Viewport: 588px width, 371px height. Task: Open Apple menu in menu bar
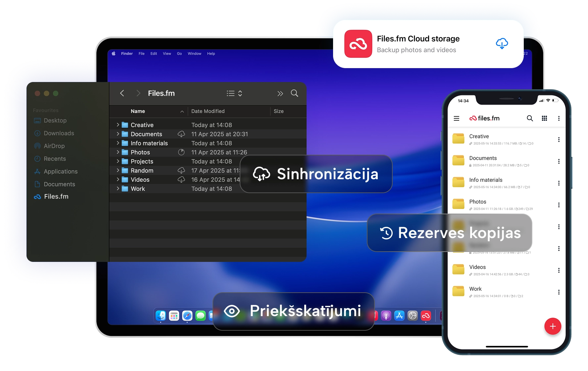click(114, 54)
